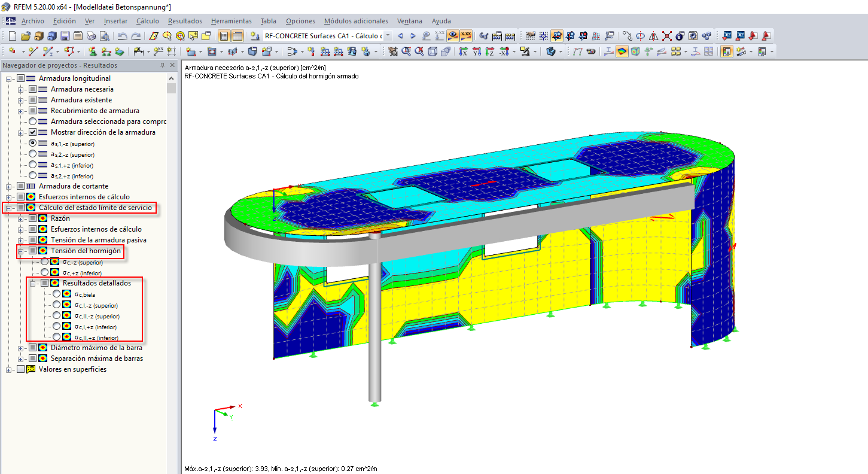The image size is (868, 474).
Task: Open the Archivo menu
Action: tap(32, 21)
